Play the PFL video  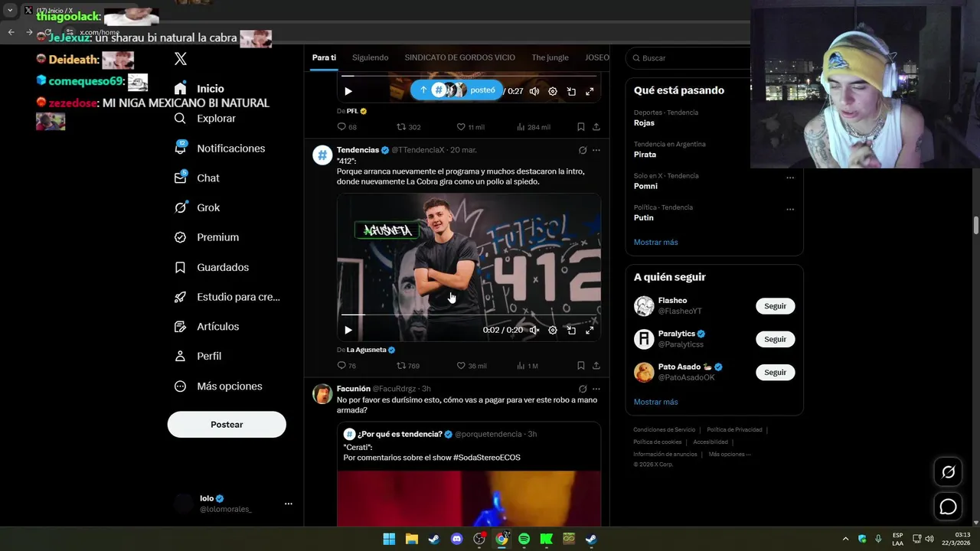point(348,91)
